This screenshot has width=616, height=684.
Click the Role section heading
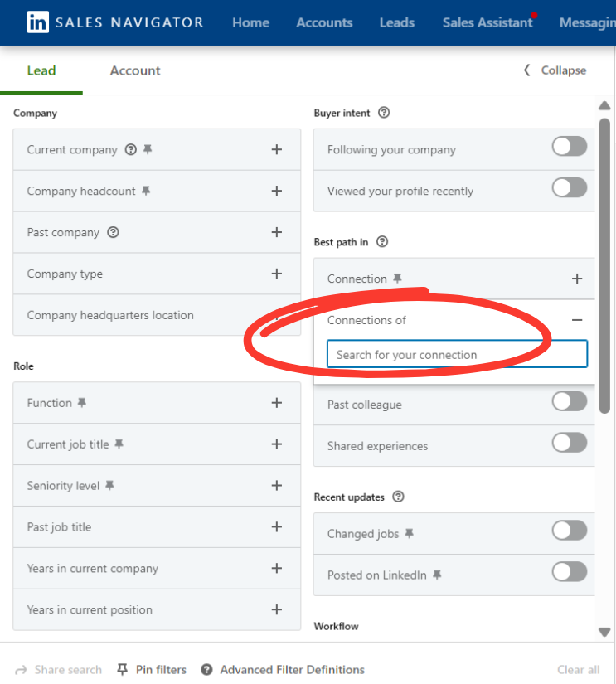click(x=23, y=366)
